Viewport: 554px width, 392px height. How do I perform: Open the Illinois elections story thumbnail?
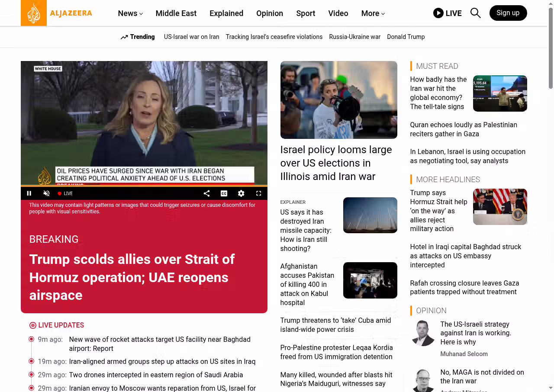338,100
